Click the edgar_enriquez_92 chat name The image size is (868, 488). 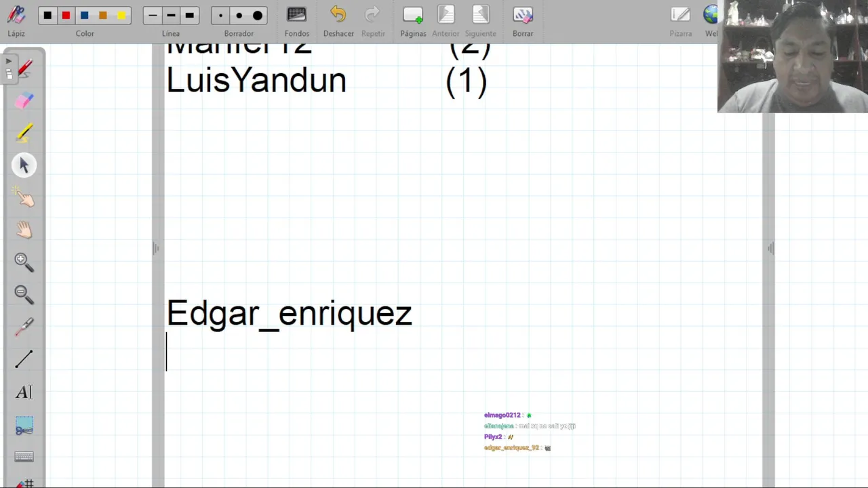pyautogui.click(x=511, y=448)
